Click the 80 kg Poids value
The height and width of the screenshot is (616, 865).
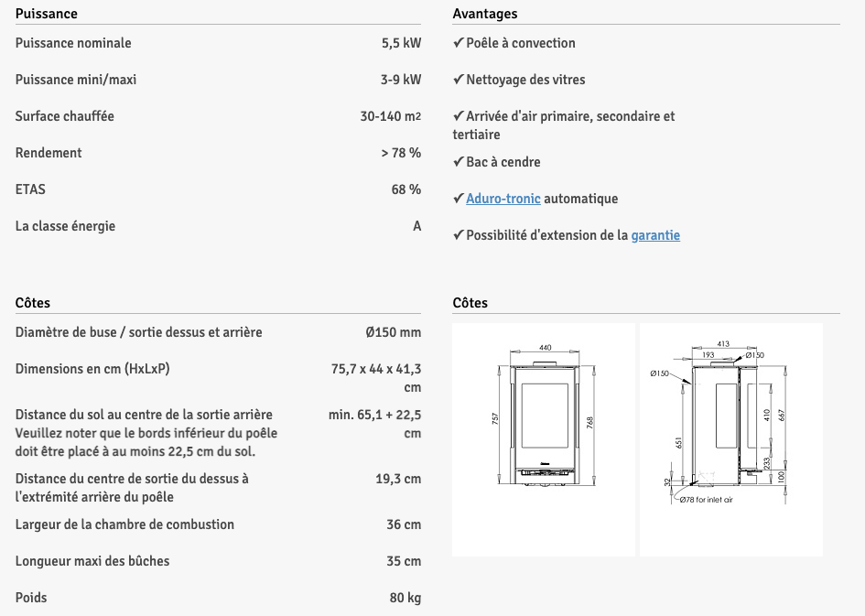pos(405,598)
